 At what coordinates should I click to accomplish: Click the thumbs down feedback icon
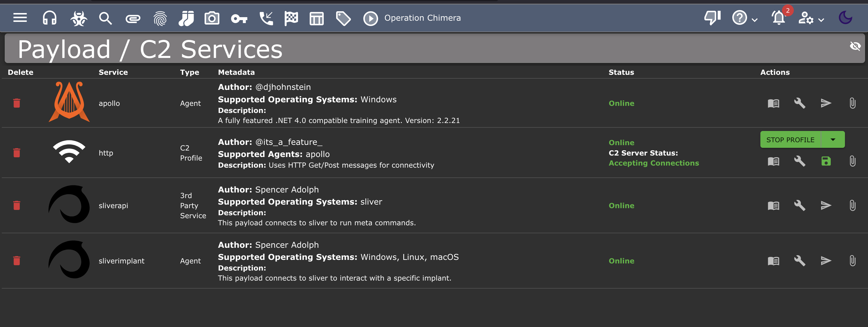click(x=712, y=18)
